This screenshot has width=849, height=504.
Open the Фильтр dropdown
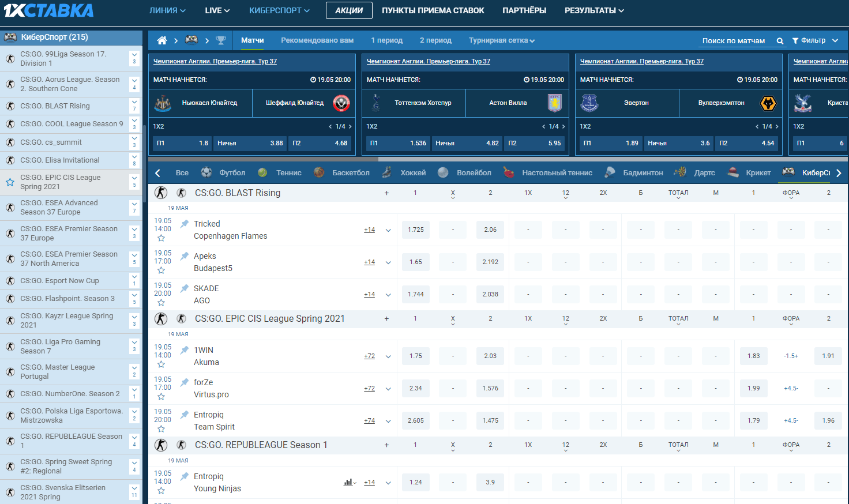[x=814, y=40]
